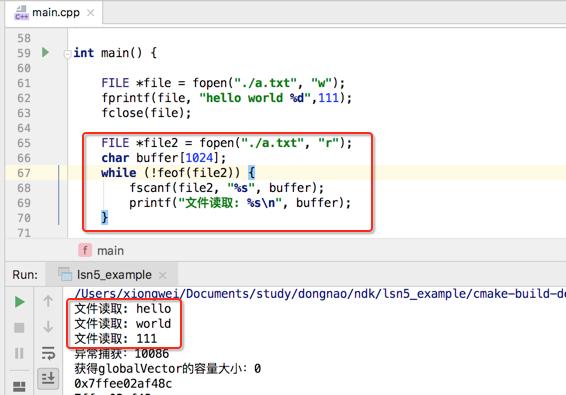The image size is (566, 395).
Task: Click the fscanf line 68
Action: pos(227,188)
